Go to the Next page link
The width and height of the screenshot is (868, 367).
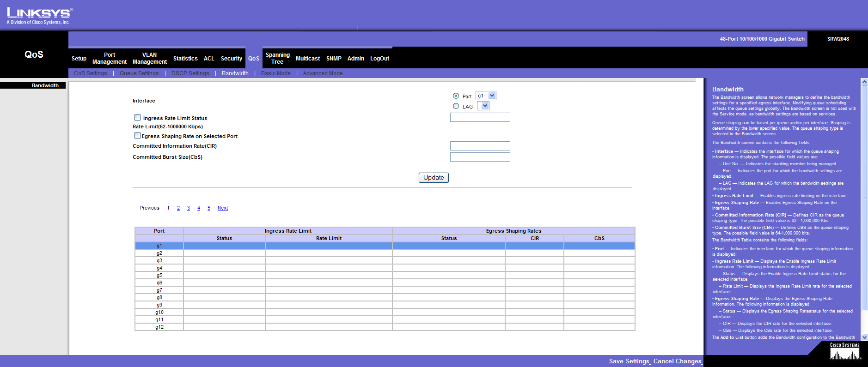pyautogui.click(x=222, y=208)
